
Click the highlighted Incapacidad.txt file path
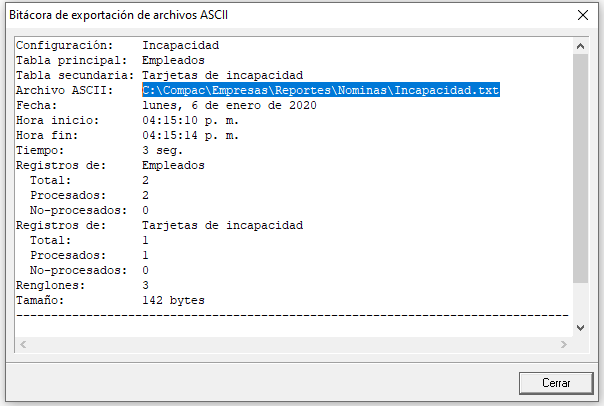coord(320,90)
